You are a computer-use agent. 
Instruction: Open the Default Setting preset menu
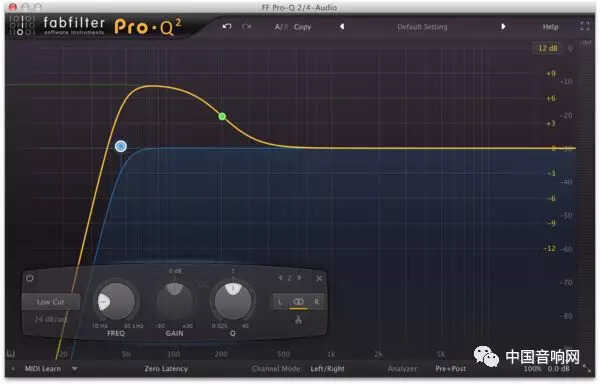pos(422,27)
